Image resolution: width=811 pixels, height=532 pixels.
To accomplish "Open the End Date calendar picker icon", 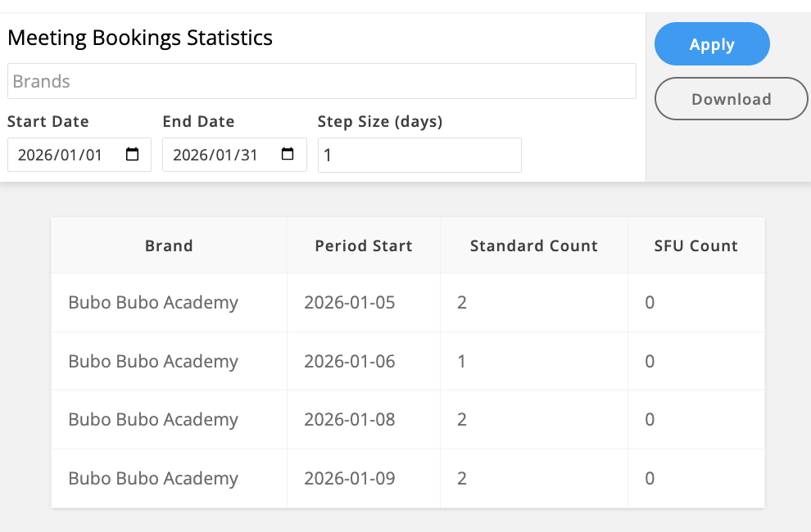I will [x=288, y=155].
